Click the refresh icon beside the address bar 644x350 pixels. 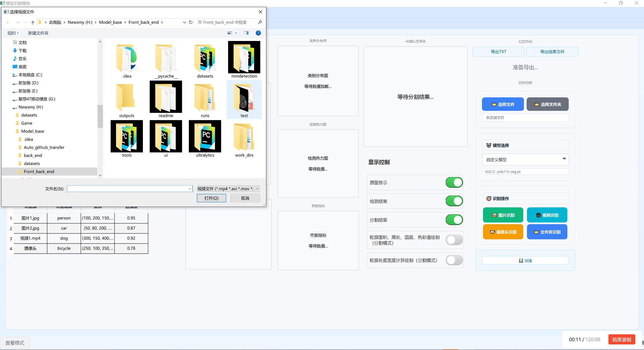[191, 22]
